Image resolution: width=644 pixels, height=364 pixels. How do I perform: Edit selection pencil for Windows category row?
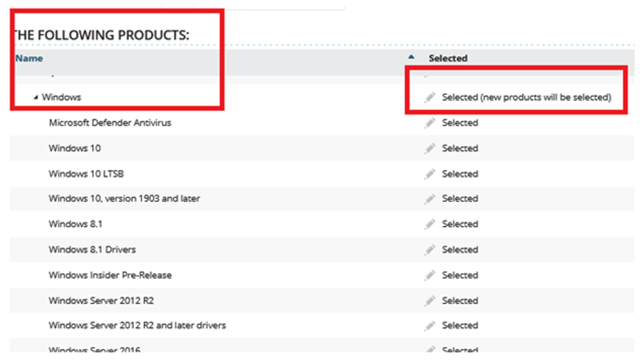pos(429,97)
